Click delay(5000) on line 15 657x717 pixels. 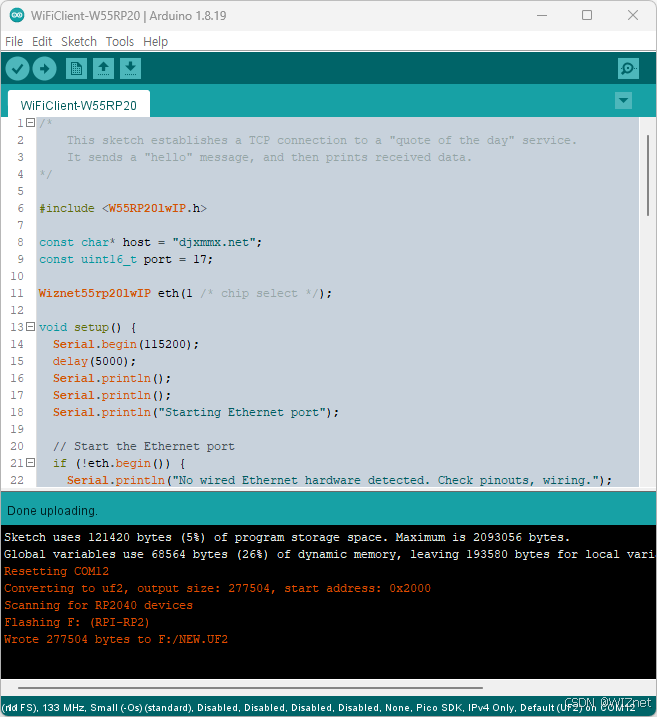point(94,361)
